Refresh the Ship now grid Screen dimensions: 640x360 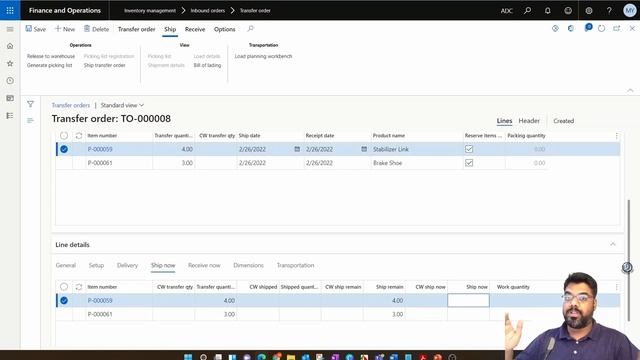tap(79, 287)
